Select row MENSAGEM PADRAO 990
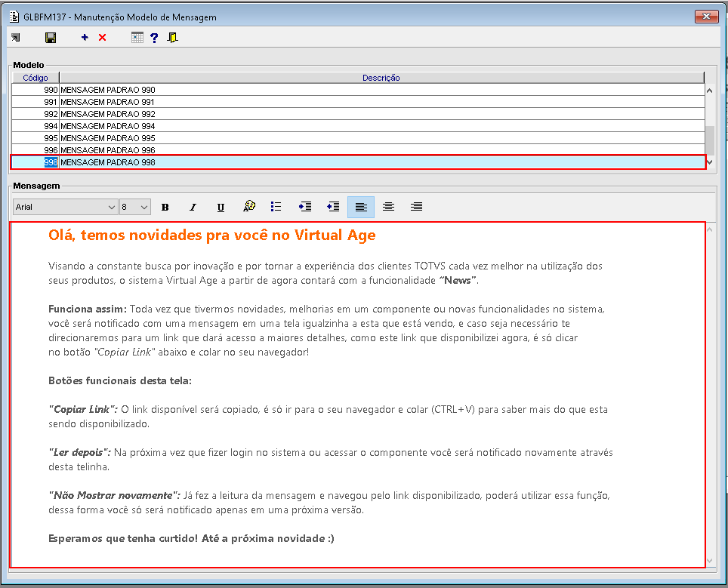728x588 pixels. (x=358, y=90)
